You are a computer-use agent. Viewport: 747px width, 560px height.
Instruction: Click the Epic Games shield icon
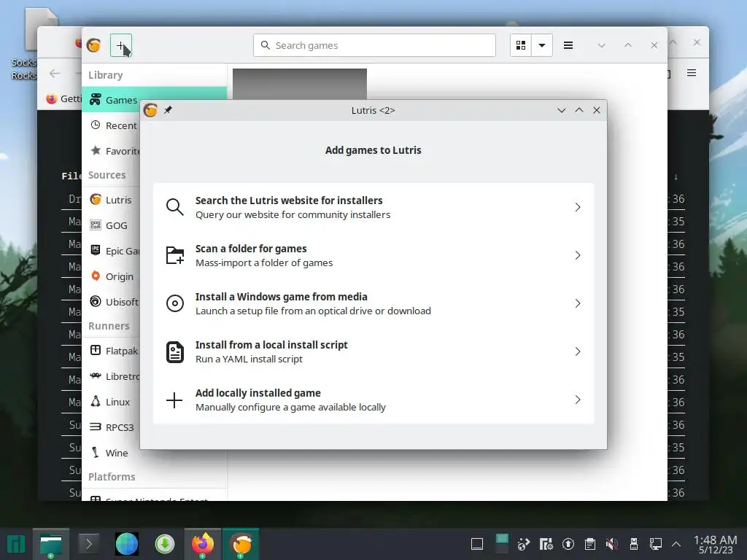coord(96,250)
